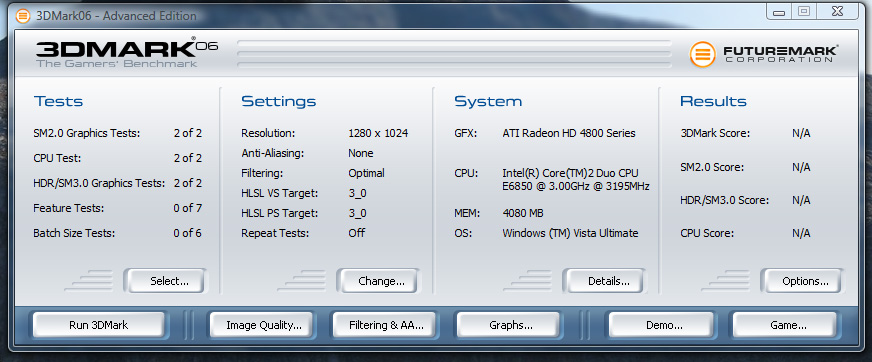Click the resolution value 1280 x 1024

(378, 133)
